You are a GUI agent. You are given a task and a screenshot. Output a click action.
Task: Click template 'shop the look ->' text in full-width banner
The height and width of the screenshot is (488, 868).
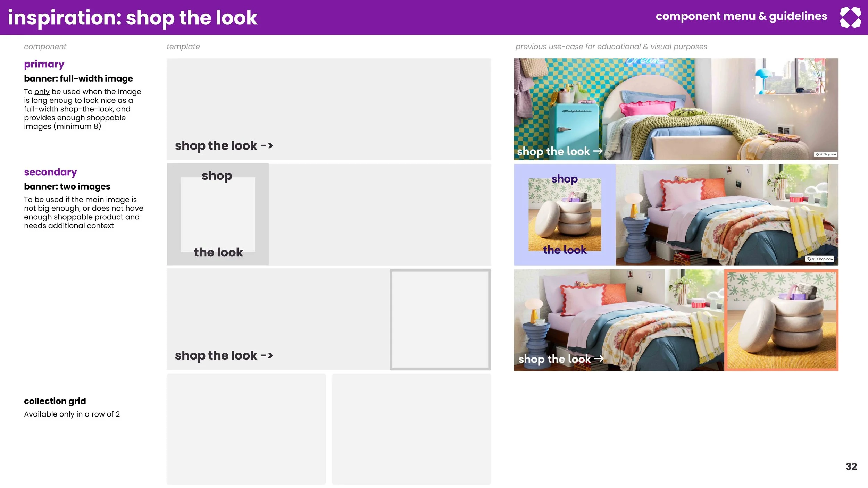(224, 146)
